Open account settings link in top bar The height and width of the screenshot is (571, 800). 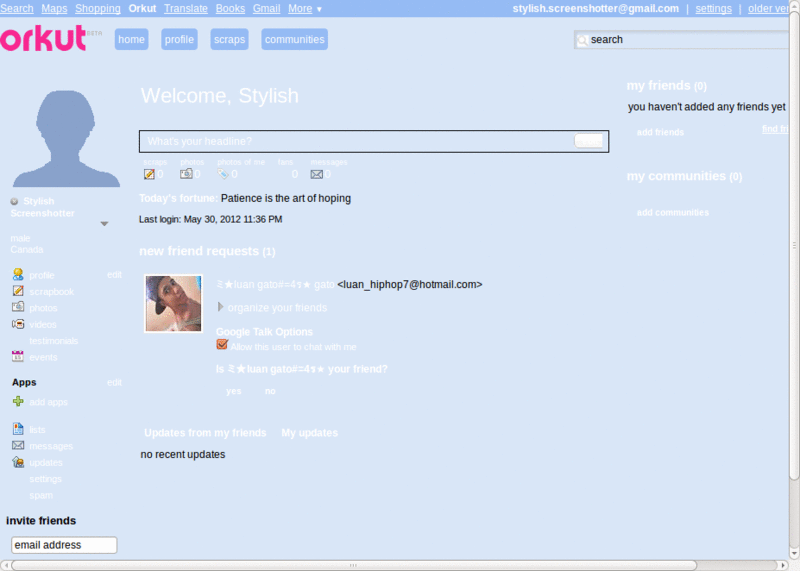click(713, 9)
